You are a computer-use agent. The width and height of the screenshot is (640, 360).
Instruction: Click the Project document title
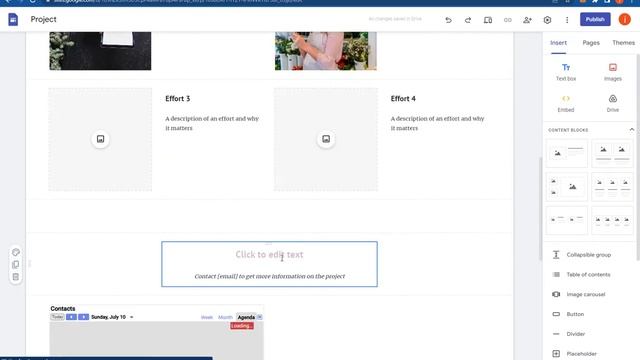coord(43,19)
